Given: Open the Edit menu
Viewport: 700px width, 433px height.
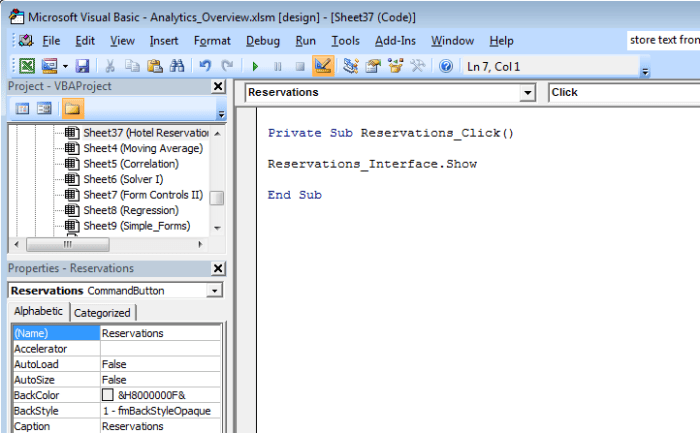Looking at the screenshot, I should 85,41.
